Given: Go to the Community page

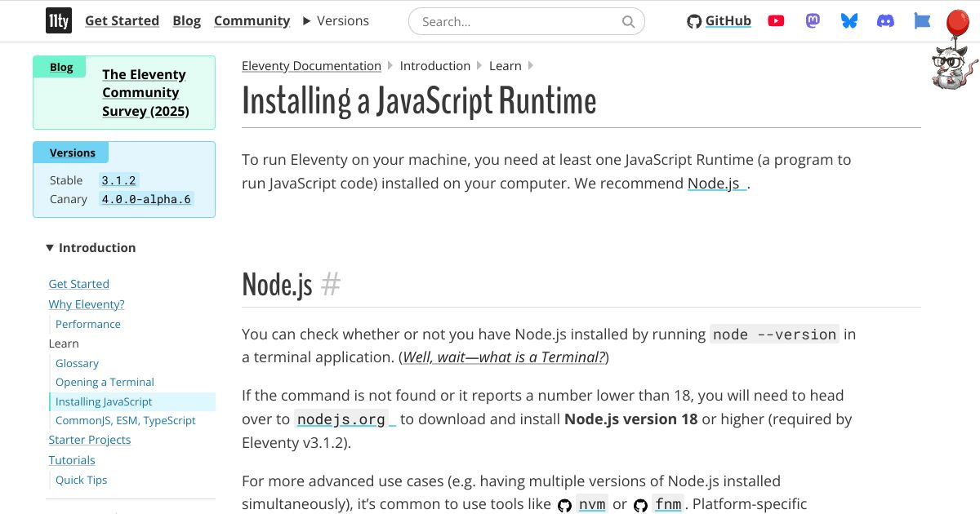Looking at the screenshot, I should [x=252, y=21].
